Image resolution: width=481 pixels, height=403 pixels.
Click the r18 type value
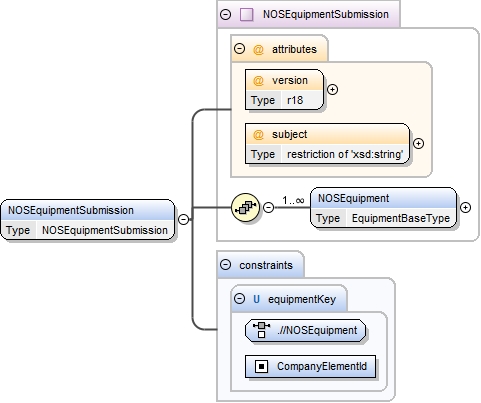(295, 100)
